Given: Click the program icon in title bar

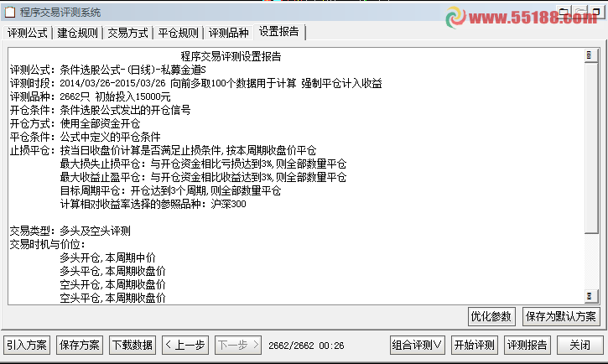Looking at the screenshot, I should [x=9, y=13].
